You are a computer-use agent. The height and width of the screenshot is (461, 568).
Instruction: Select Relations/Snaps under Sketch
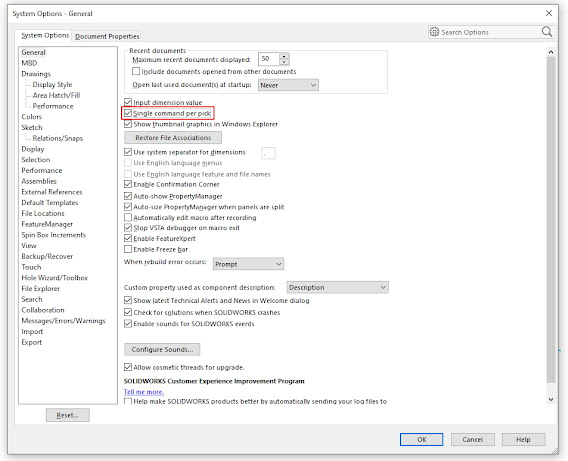pos(58,138)
